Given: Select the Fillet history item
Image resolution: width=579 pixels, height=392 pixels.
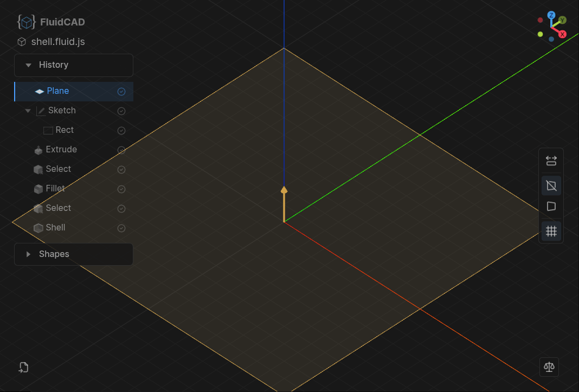Looking at the screenshot, I should coord(74,189).
